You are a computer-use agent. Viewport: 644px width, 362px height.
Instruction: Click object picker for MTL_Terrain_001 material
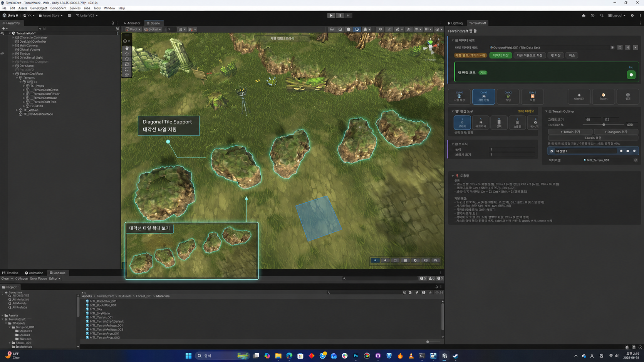coord(636,160)
